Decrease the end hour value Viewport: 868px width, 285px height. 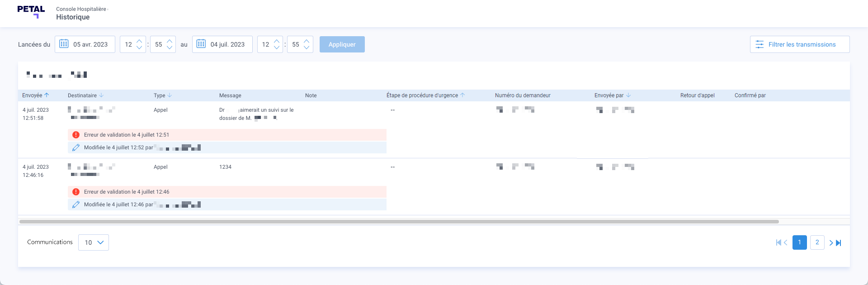click(277, 47)
